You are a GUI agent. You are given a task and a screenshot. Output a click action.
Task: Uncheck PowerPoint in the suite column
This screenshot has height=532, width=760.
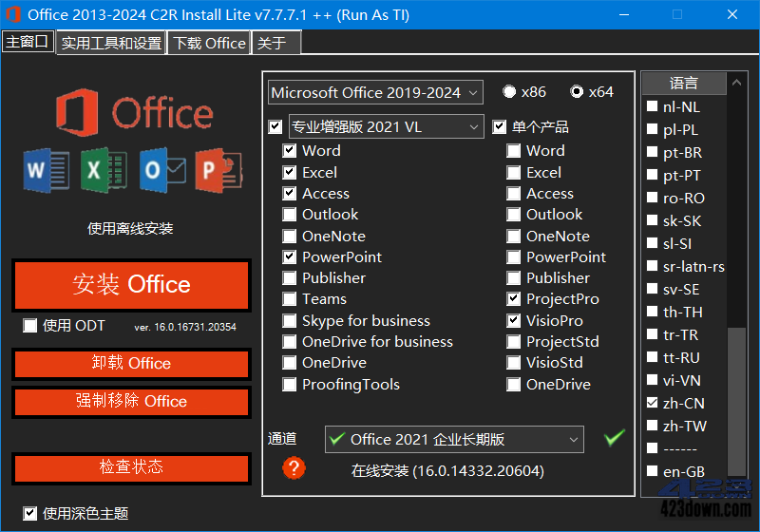click(x=290, y=257)
